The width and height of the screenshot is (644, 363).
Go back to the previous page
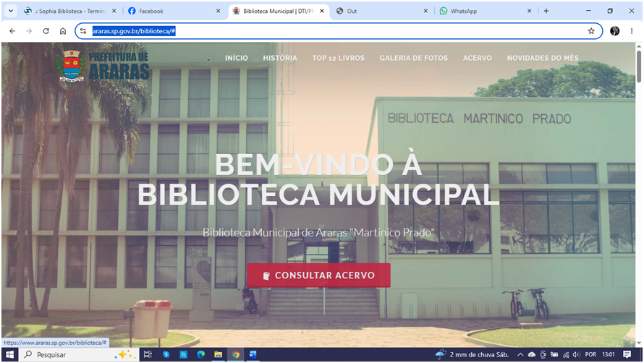click(x=12, y=31)
